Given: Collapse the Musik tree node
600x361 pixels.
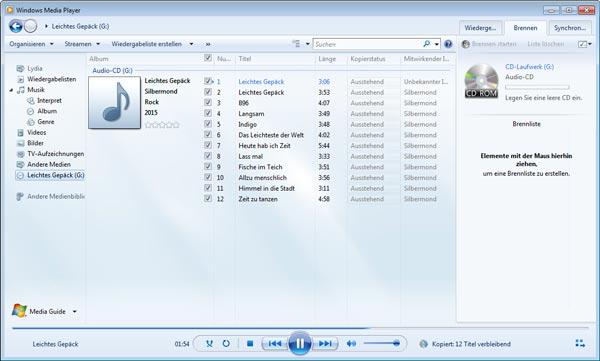Looking at the screenshot, I should (11, 90).
